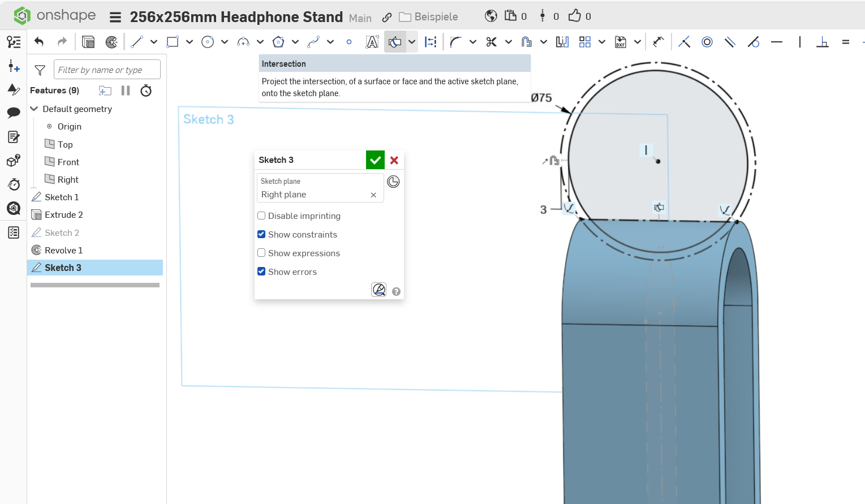Image resolution: width=865 pixels, height=504 pixels.
Task: Open the spline tool dropdown arrow
Action: [330, 42]
